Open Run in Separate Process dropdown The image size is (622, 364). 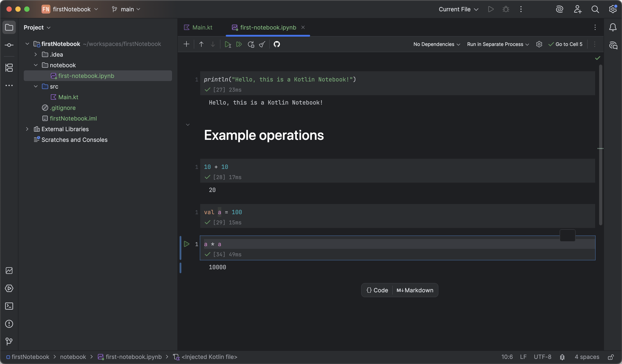coord(498,44)
